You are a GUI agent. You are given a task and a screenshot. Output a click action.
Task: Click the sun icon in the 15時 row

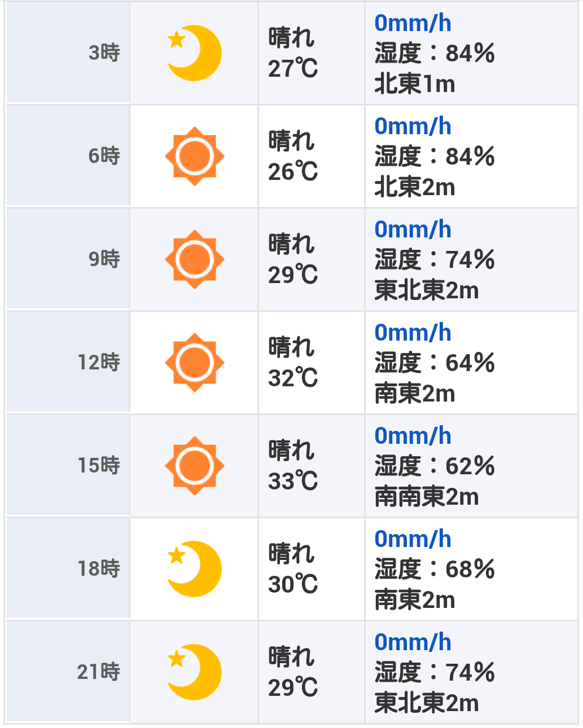click(x=195, y=466)
